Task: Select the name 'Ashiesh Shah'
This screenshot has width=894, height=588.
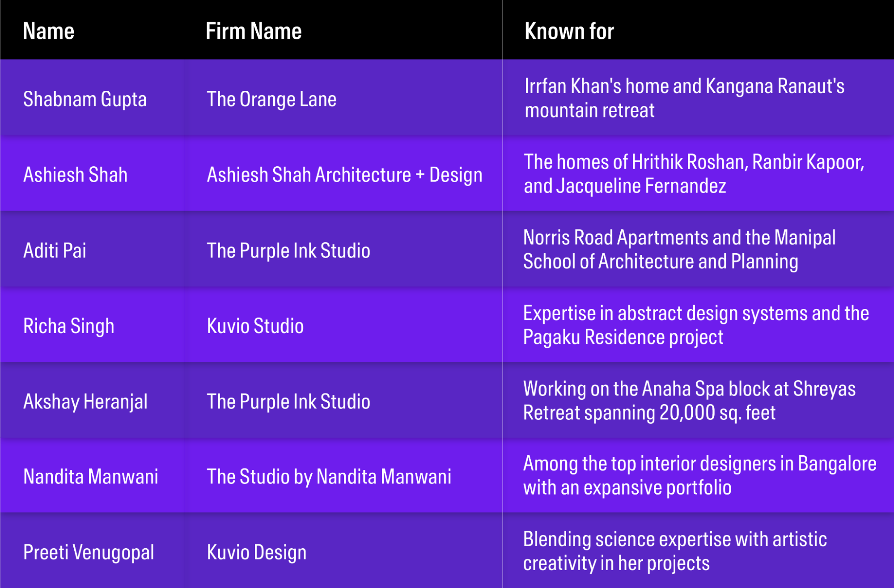Action: (76, 174)
